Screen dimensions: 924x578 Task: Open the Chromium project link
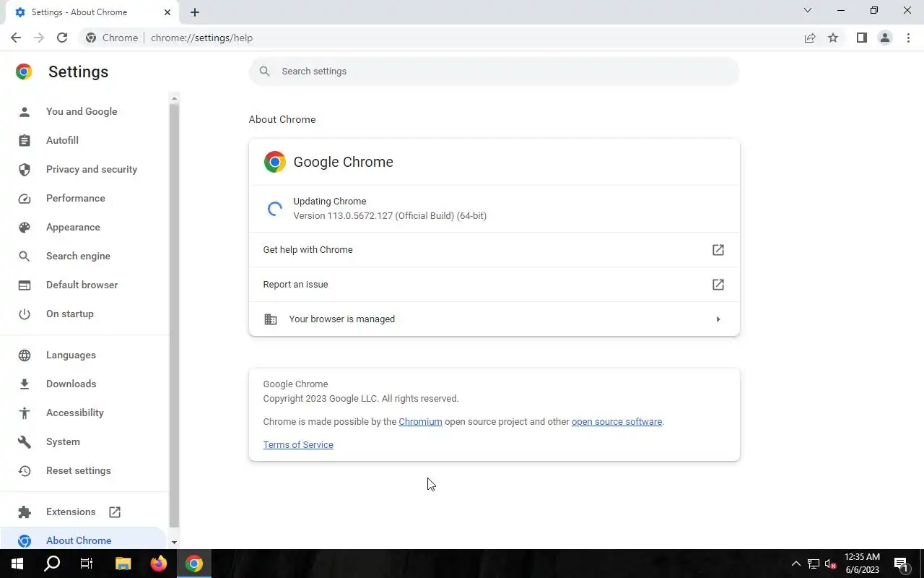420,421
